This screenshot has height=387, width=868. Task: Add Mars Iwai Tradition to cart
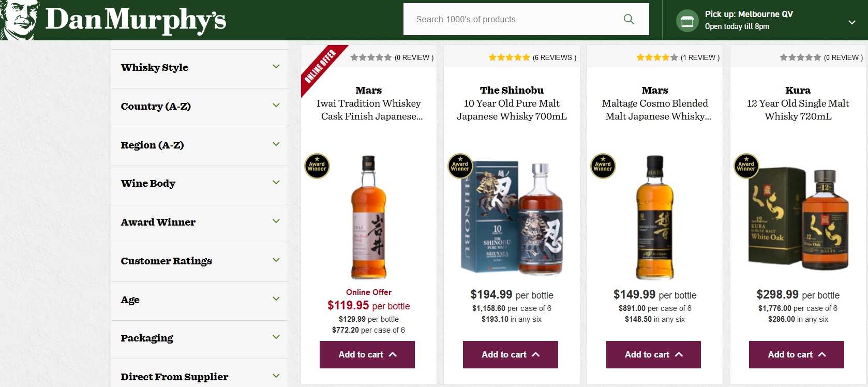pos(367,354)
